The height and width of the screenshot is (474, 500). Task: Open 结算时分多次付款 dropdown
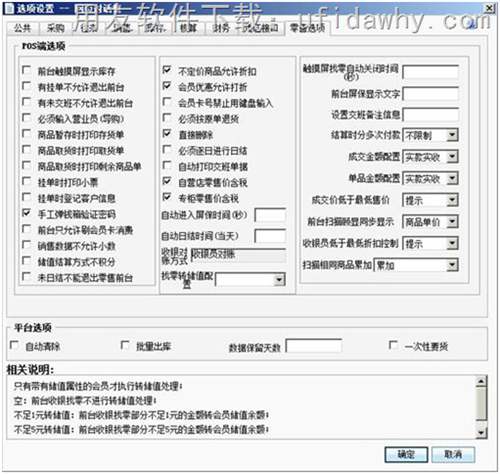(x=452, y=135)
